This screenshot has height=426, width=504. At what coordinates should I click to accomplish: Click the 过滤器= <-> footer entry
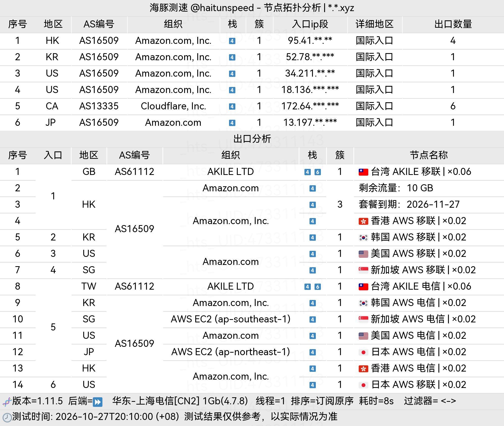(430, 401)
